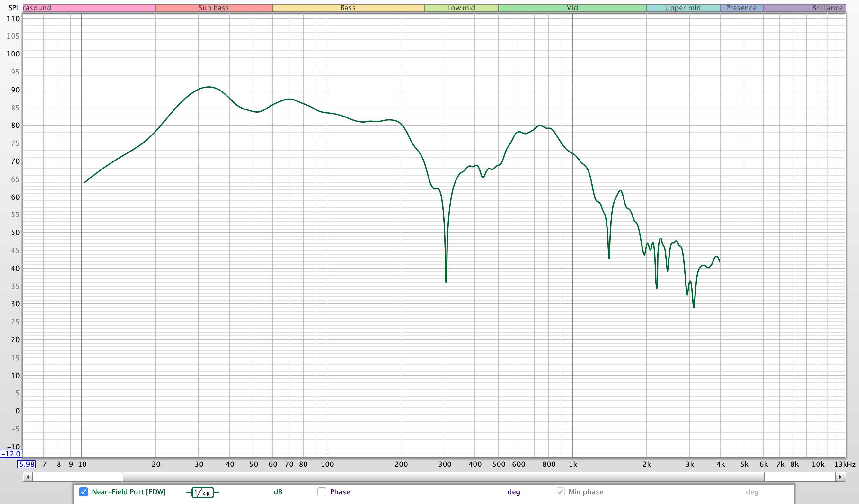This screenshot has width=859, height=504.
Task: Click the SPL axis label
Action: (14, 8)
